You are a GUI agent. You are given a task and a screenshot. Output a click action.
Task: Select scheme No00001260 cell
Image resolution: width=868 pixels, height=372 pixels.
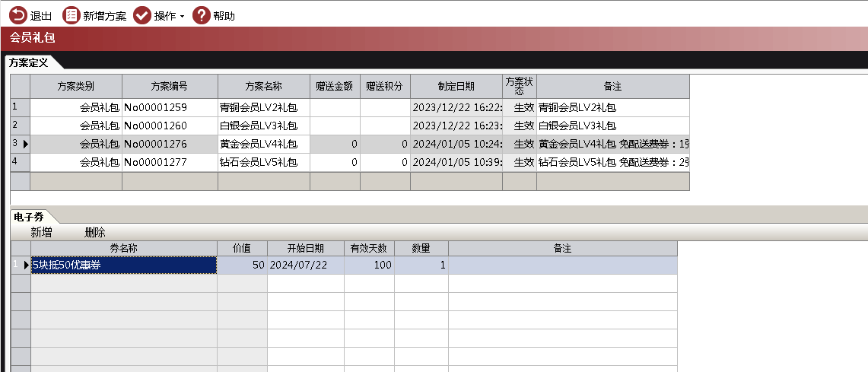[170, 126]
